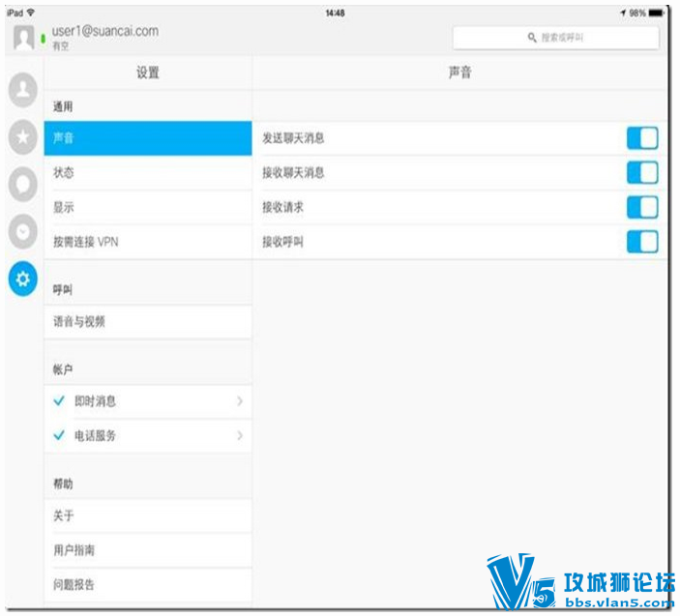Image resolution: width=680 pixels, height=616 pixels.
Task: Tap the 接收请求 label
Action: pyautogui.click(x=282, y=207)
